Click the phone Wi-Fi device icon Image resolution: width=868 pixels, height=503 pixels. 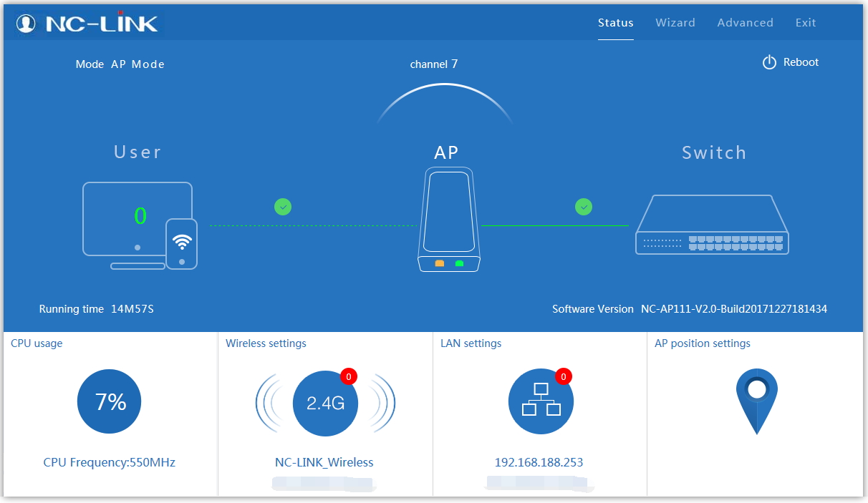click(x=182, y=244)
